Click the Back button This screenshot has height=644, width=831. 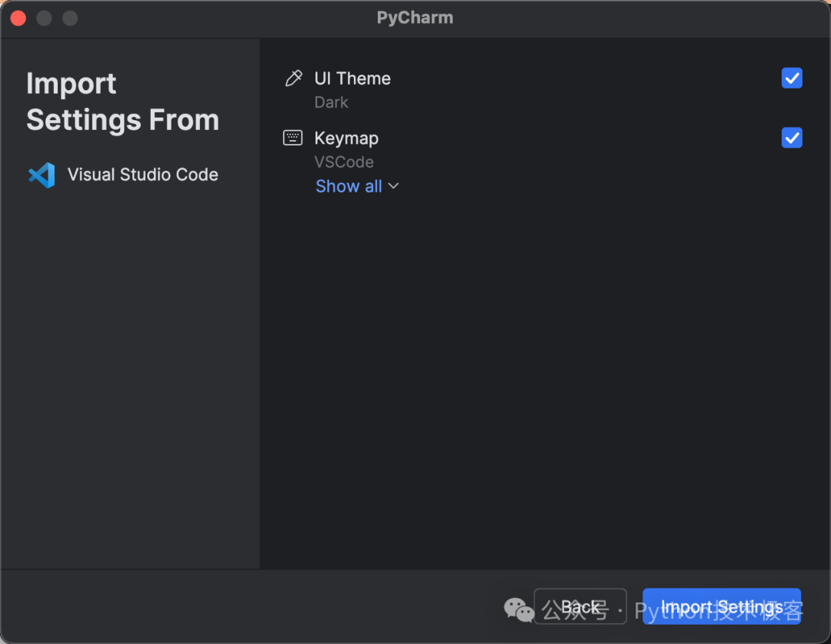click(x=580, y=606)
